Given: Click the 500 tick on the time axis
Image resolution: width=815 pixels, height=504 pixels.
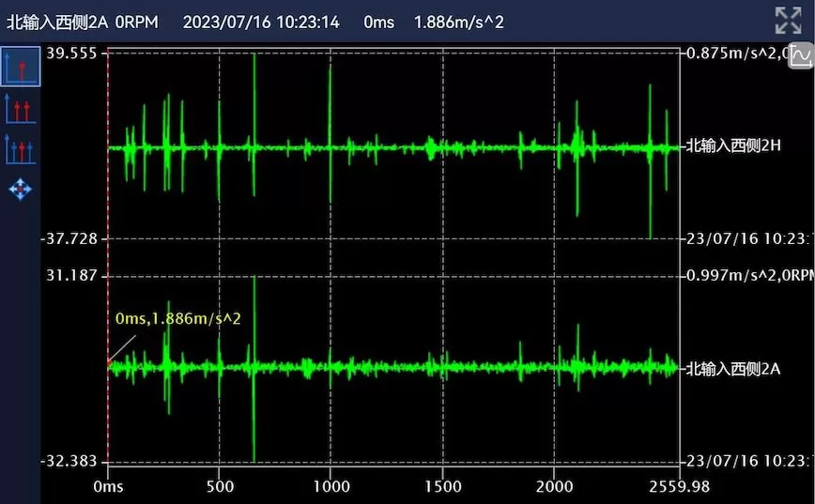Looking at the screenshot, I should tap(219, 486).
